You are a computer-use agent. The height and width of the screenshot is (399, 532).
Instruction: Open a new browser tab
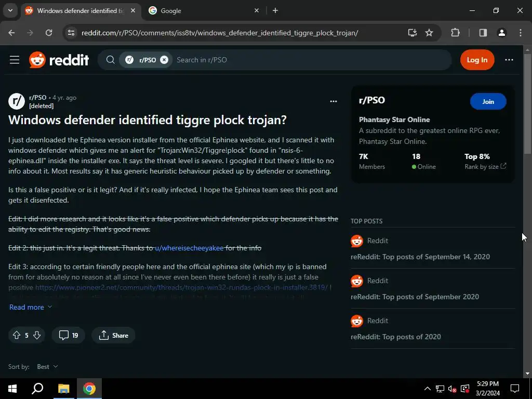275,10
